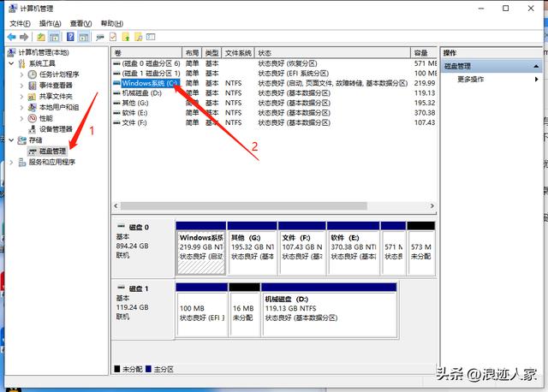548x392 pixels.
Task: Go back with the blue left arrow
Action: [x=11, y=37]
